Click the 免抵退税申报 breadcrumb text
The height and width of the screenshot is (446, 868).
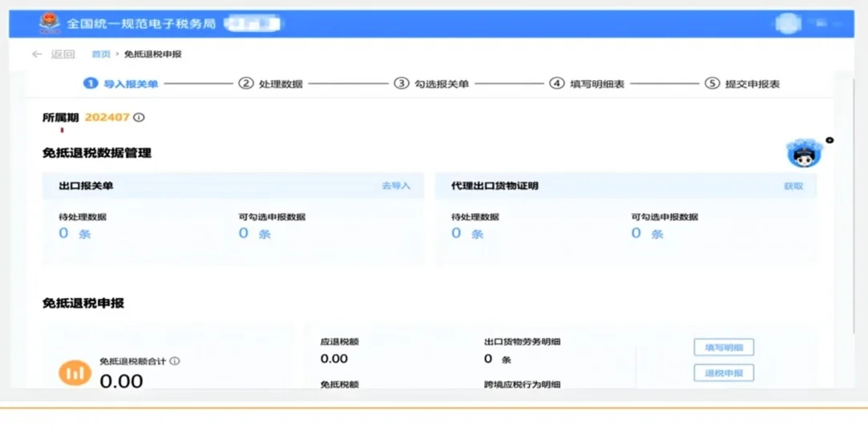click(153, 54)
